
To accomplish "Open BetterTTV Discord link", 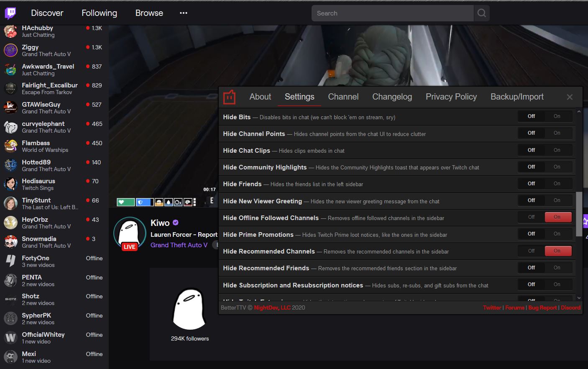I will [x=570, y=307].
